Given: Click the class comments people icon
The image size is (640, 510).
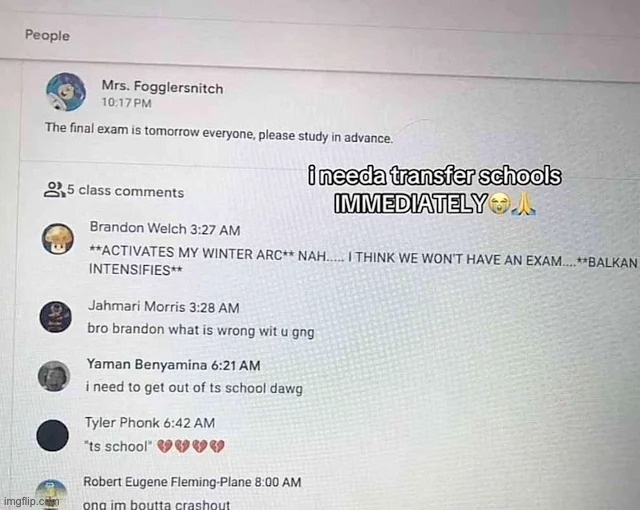Looking at the screenshot, I should [54, 189].
